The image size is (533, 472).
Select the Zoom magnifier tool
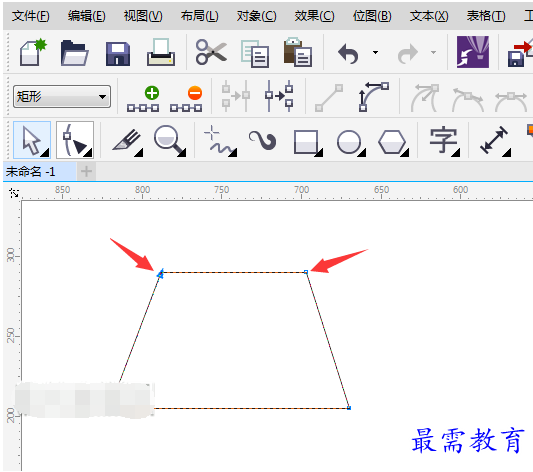pyautogui.click(x=169, y=141)
